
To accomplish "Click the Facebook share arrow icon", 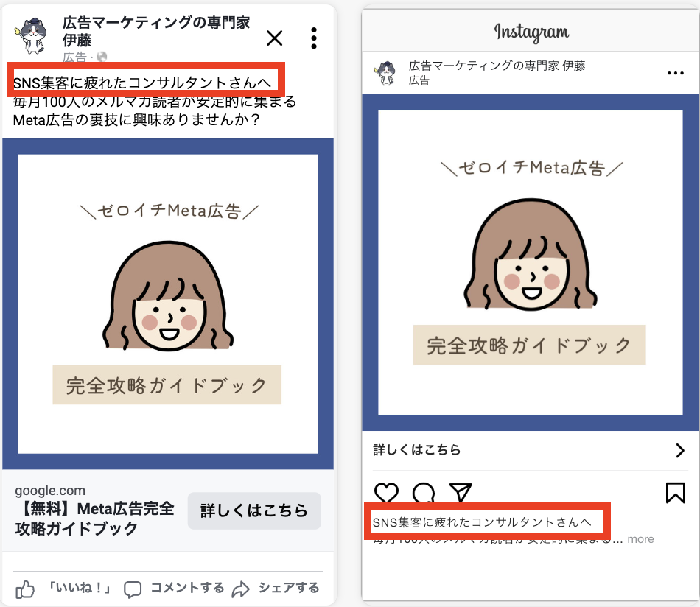I will point(241,589).
